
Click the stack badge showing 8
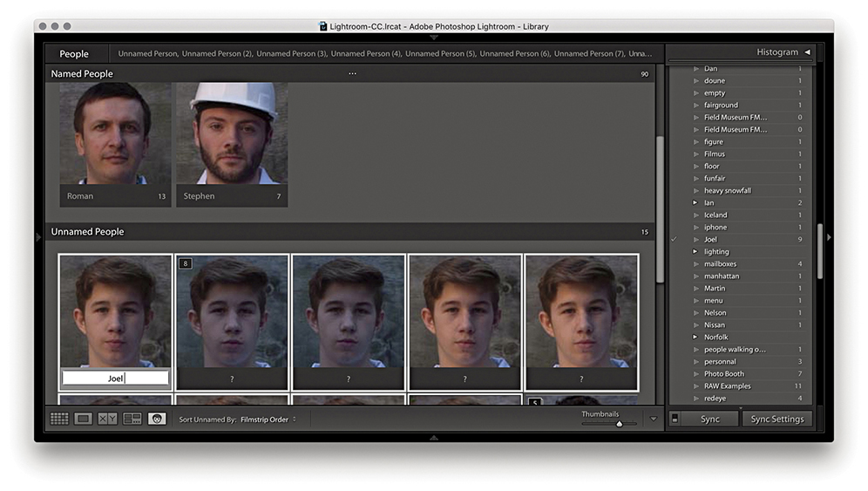(185, 263)
